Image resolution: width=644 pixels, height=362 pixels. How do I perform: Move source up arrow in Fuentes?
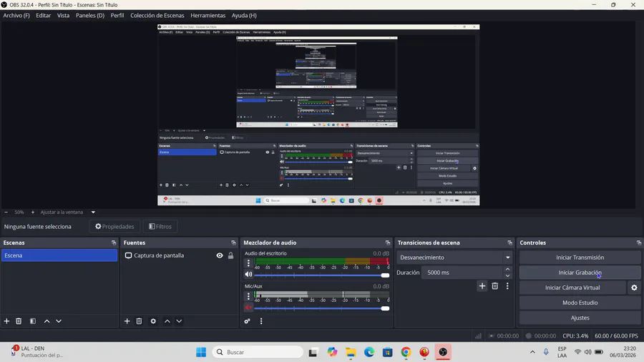167,321
